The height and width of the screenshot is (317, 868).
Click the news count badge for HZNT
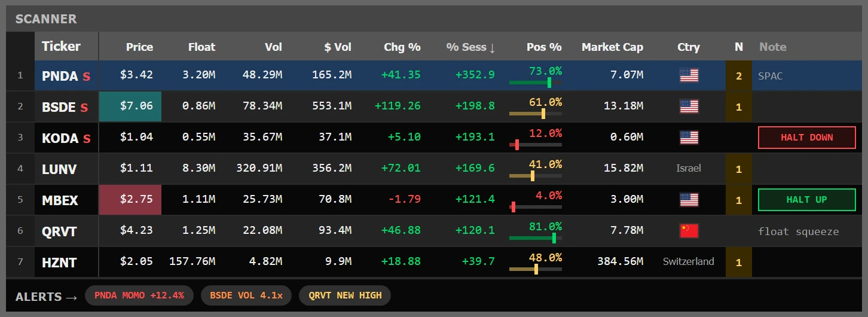tap(739, 262)
